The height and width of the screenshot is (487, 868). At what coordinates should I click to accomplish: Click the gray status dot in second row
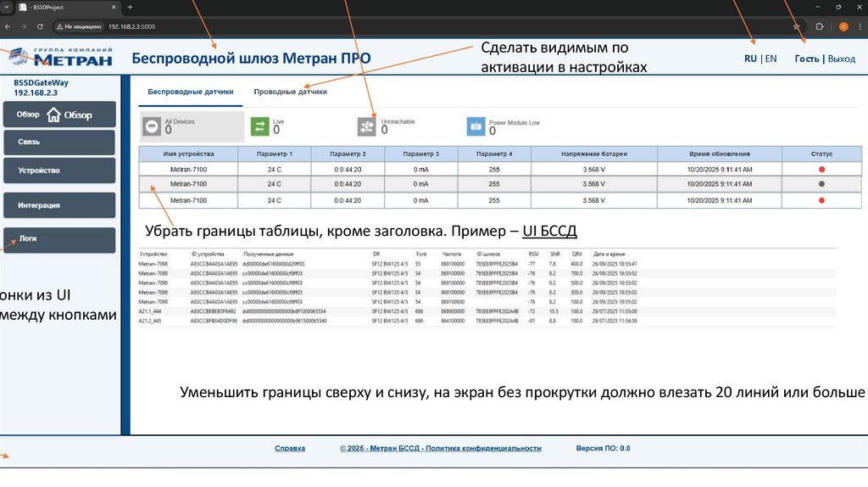[821, 184]
